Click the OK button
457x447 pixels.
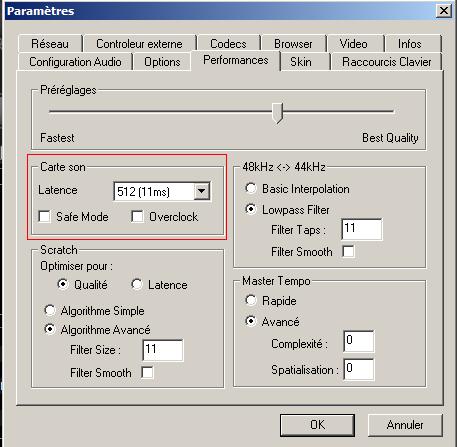point(317,425)
